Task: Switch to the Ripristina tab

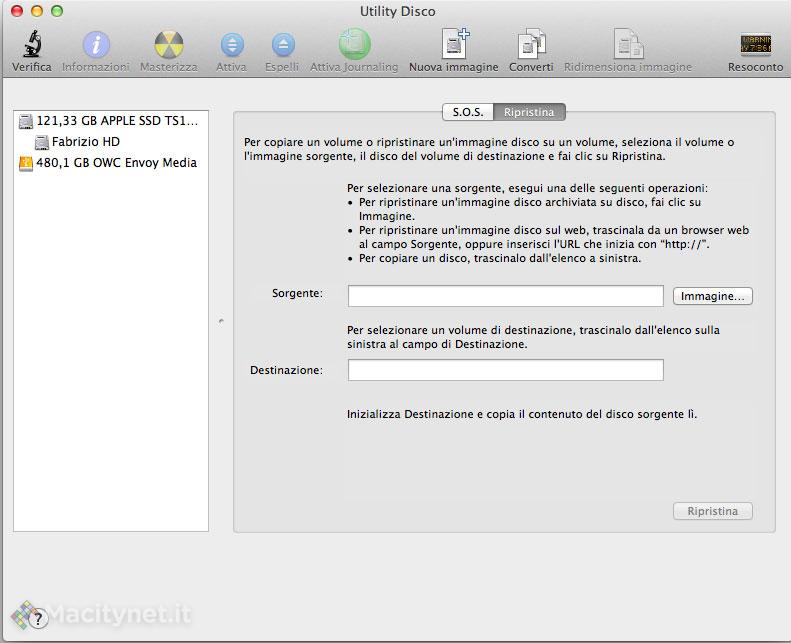Action: (x=529, y=112)
